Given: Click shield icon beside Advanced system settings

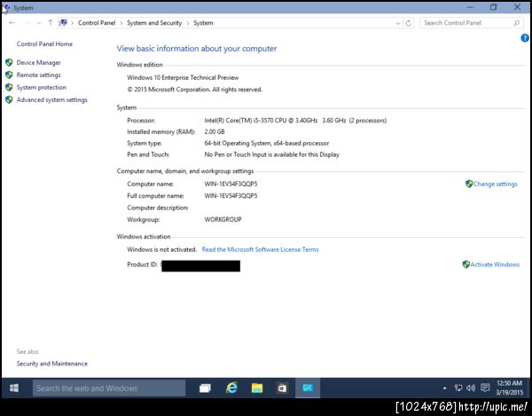Looking at the screenshot, I should pos(9,99).
